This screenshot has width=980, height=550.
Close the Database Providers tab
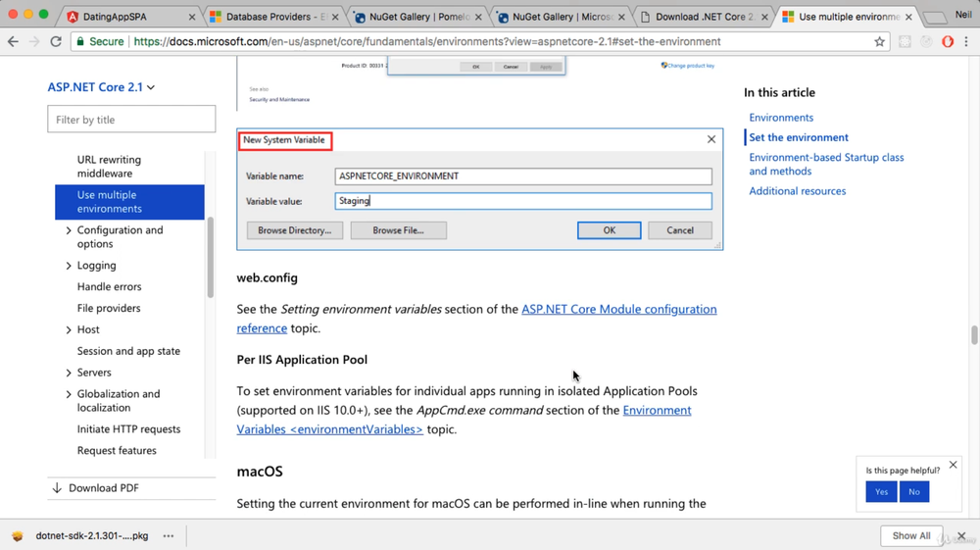click(335, 17)
